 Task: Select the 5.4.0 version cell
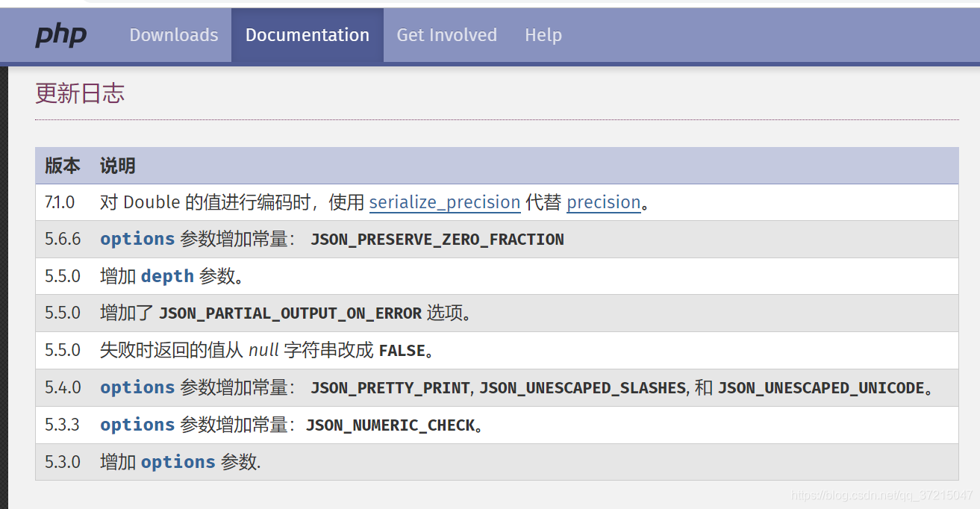[x=63, y=388]
